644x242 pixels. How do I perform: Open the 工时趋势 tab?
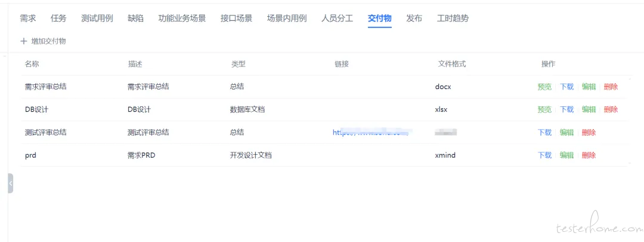[x=453, y=18]
